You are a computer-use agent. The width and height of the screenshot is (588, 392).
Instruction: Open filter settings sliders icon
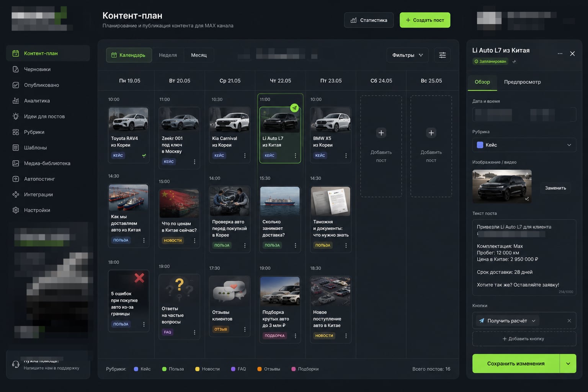point(442,55)
